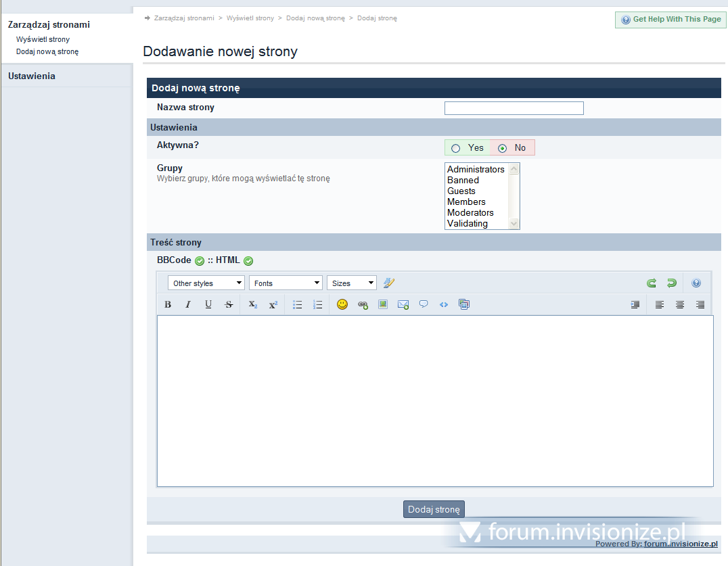Apply italic text formatting
Screen dimensions: 728x566
click(x=188, y=305)
